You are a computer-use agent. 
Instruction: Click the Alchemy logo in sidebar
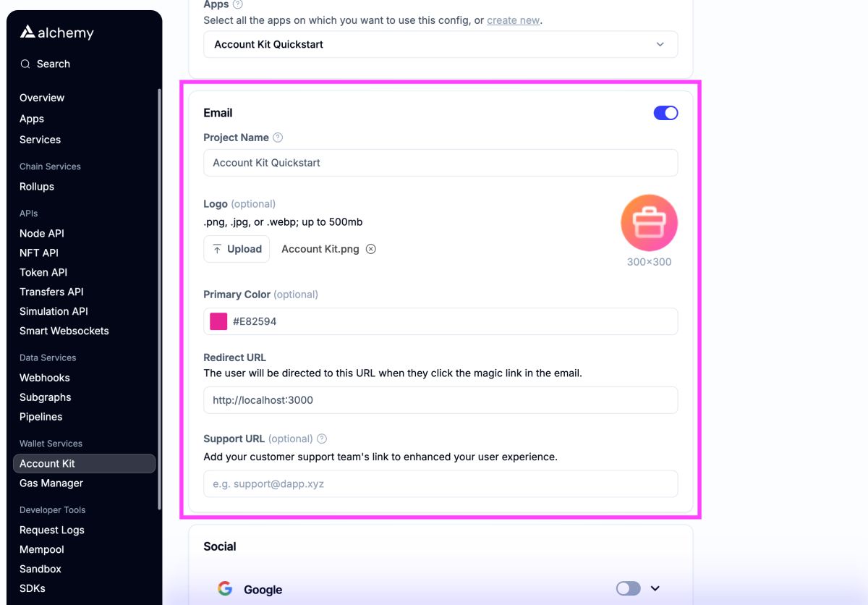(57, 32)
